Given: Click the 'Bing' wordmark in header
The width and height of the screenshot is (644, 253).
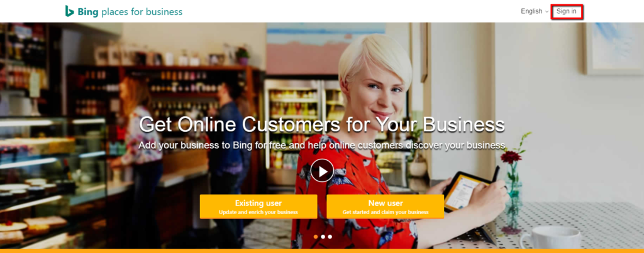Looking at the screenshot, I should click(x=88, y=12).
